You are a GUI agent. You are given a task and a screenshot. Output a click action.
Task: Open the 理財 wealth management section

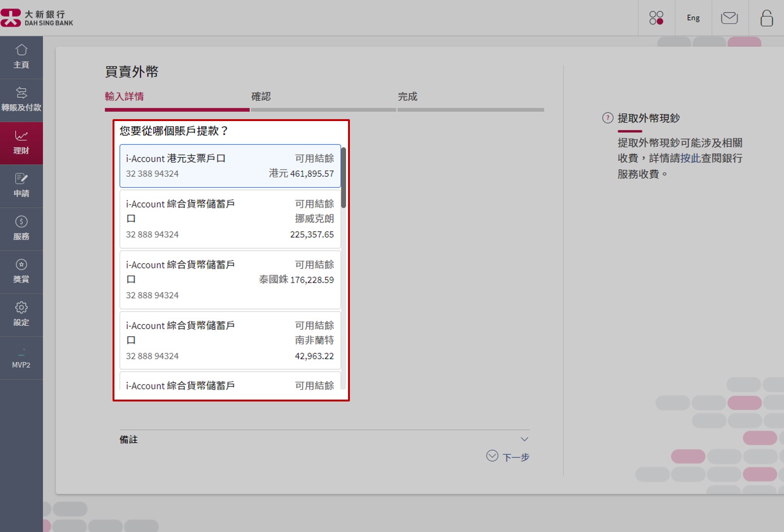coord(21,142)
